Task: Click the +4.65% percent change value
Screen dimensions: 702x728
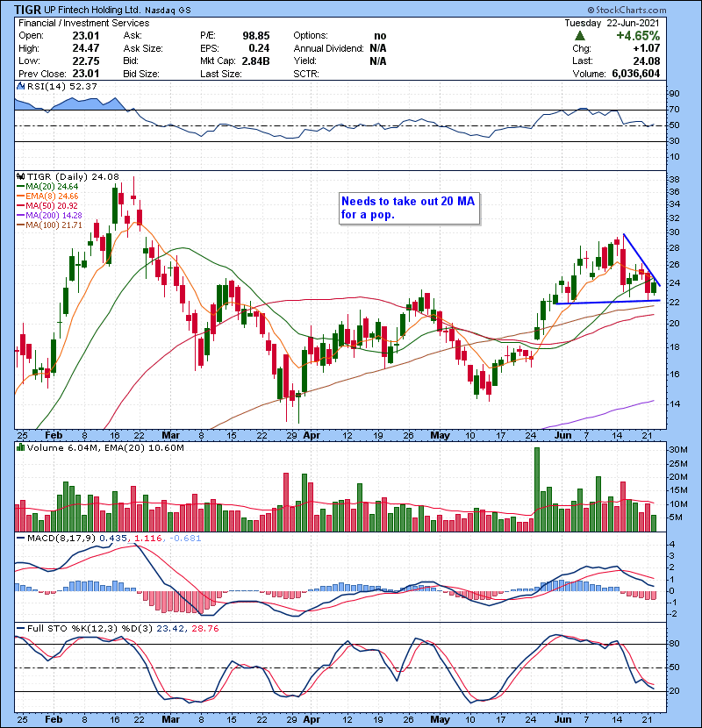Action: coord(638,36)
